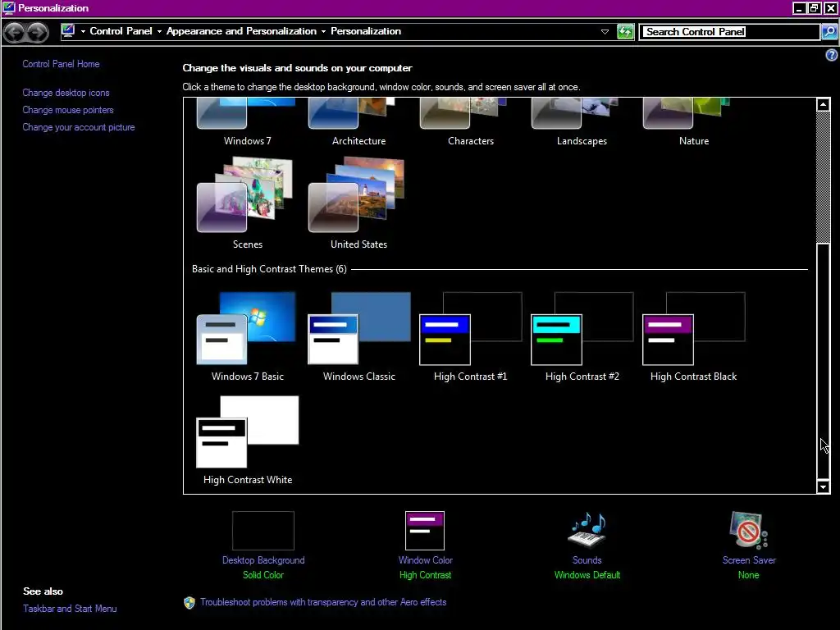Open the Sounds keyboard icon

click(x=587, y=531)
